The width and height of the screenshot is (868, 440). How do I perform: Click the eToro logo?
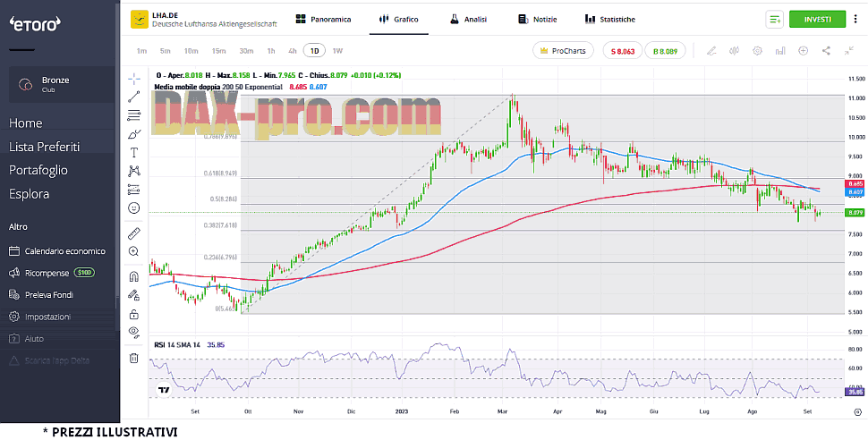35,23
